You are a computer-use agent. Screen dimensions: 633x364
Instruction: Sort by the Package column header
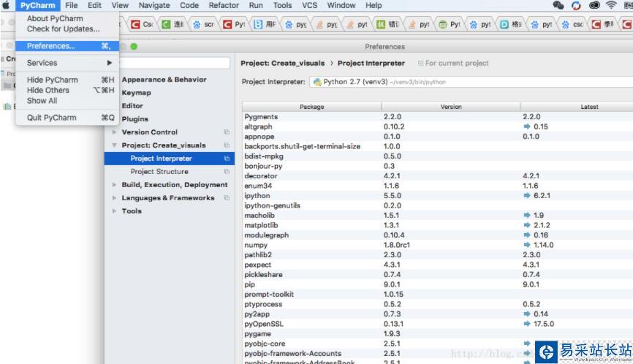(x=311, y=107)
